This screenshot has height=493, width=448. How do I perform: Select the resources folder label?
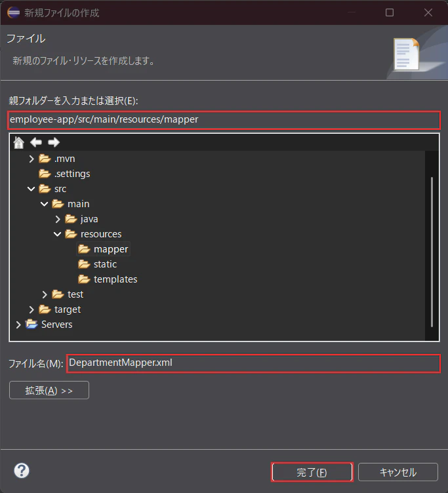pos(101,234)
